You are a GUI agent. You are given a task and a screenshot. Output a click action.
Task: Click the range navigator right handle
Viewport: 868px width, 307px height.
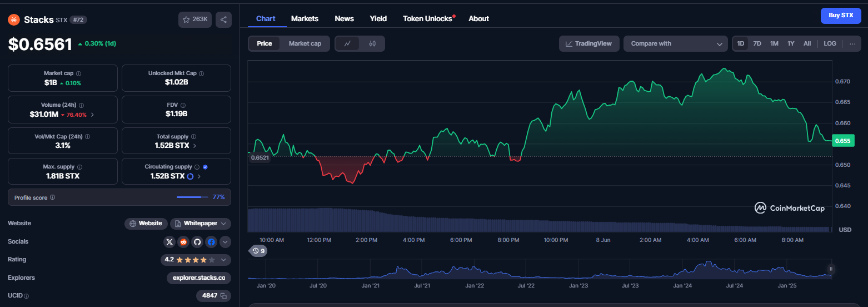832,269
